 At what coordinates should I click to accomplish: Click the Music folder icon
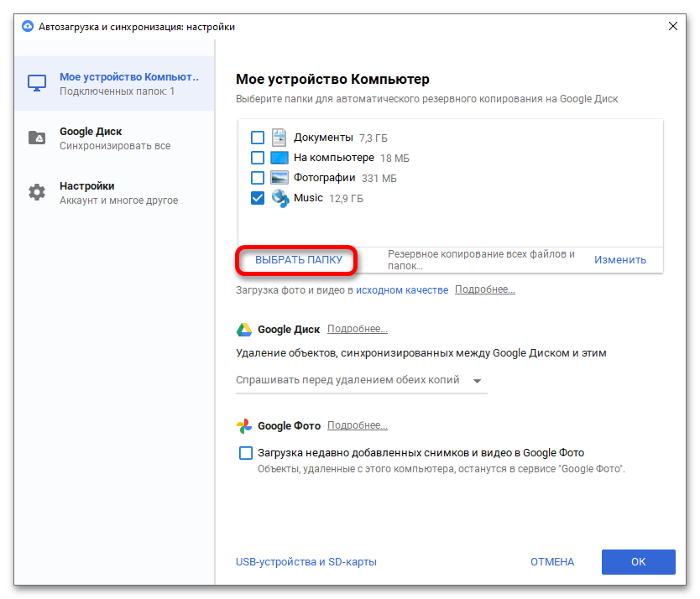coord(280,198)
